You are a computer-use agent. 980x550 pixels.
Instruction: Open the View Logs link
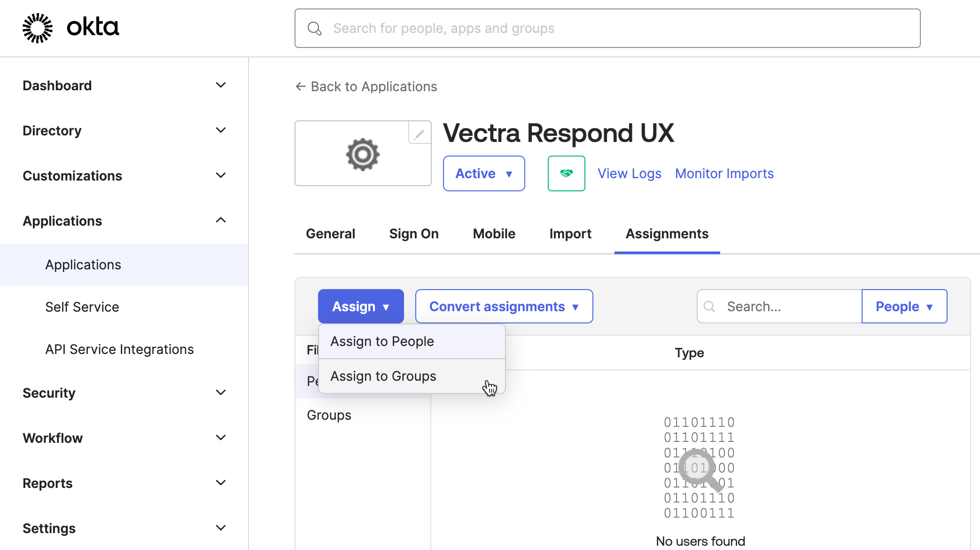[x=629, y=173]
